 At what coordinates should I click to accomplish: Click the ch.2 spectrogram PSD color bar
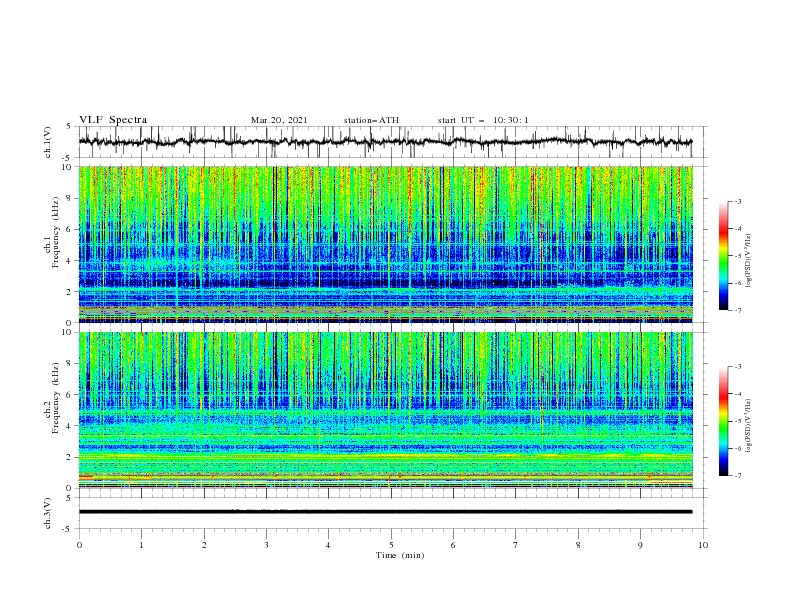[723, 421]
